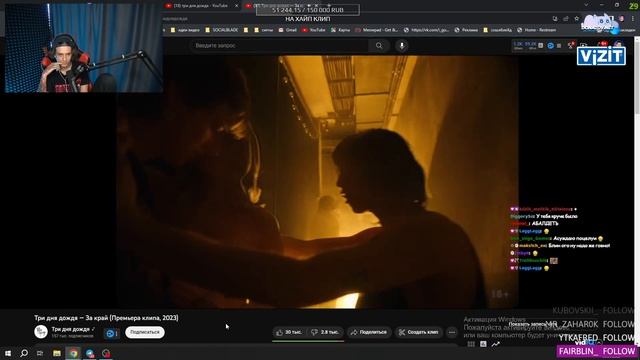The width and height of the screenshot is (640, 360).
Task: Open the Реклама bookmark
Action: [466, 30]
